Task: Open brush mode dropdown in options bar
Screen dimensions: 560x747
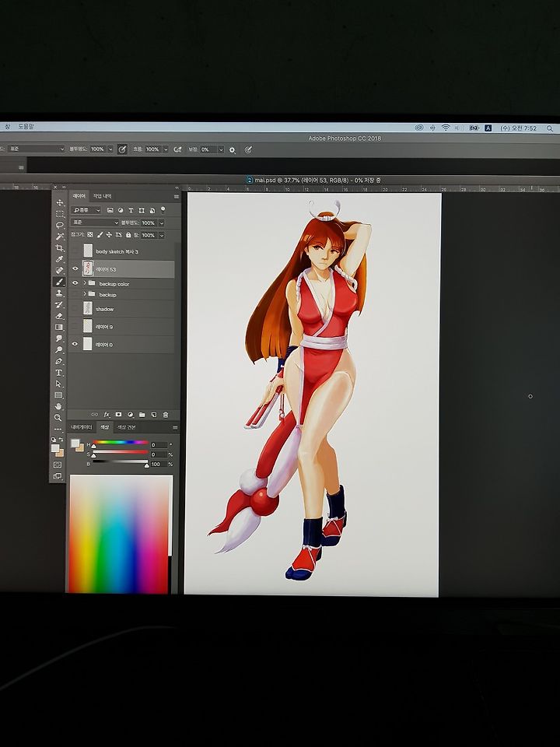Action: (37, 149)
